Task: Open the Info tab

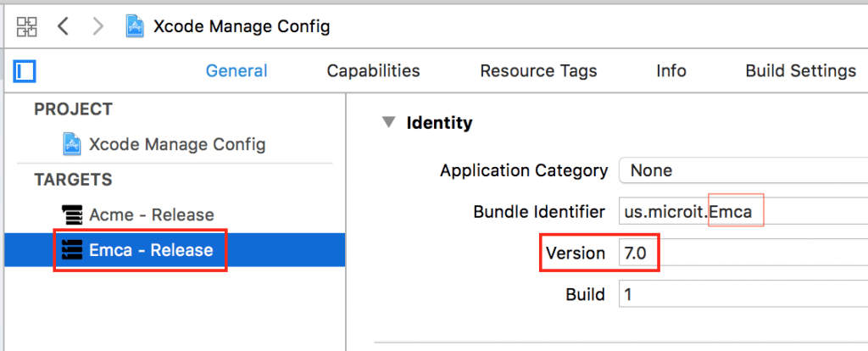Action: [x=670, y=71]
